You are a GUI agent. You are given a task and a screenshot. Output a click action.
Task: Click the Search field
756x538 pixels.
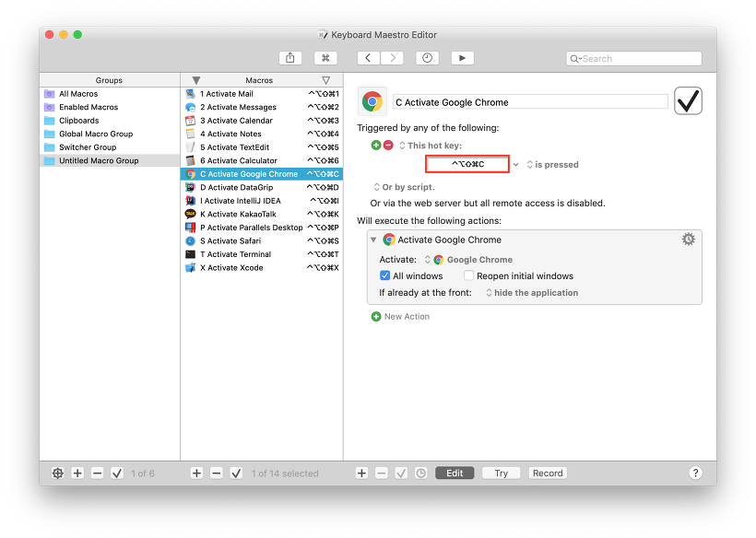(x=633, y=58)
